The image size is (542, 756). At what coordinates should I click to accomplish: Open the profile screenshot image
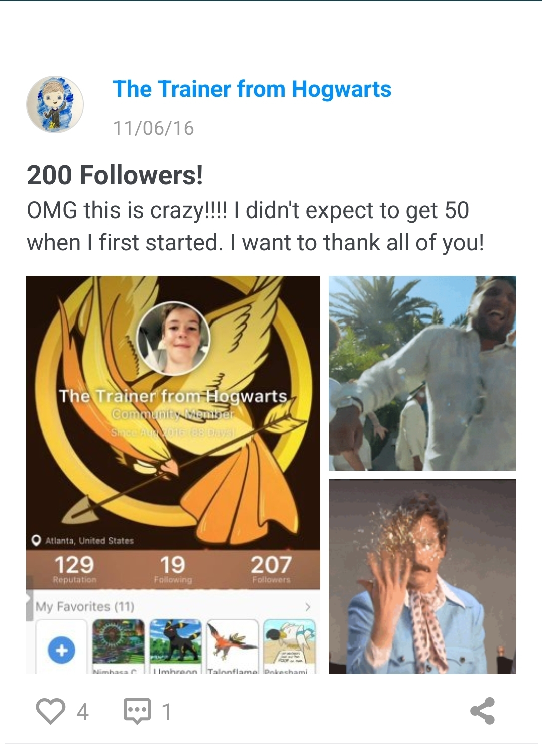click(x=173, y=475)
